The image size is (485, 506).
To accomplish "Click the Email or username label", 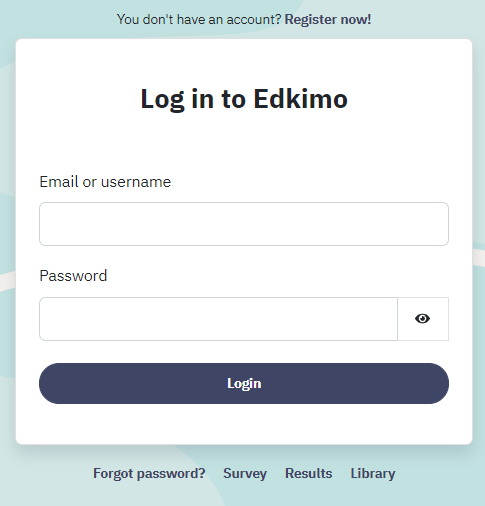I will tap(105, 182).
